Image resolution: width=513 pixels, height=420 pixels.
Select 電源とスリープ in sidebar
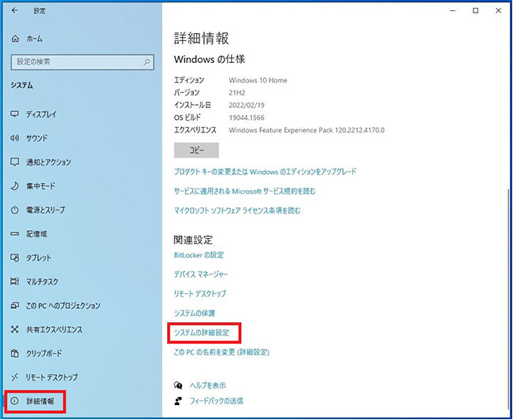click(x=46, y=210)
